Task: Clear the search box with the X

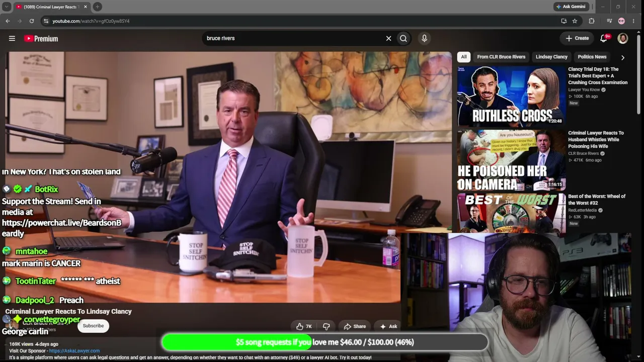Action: click(x=388, y=38)
